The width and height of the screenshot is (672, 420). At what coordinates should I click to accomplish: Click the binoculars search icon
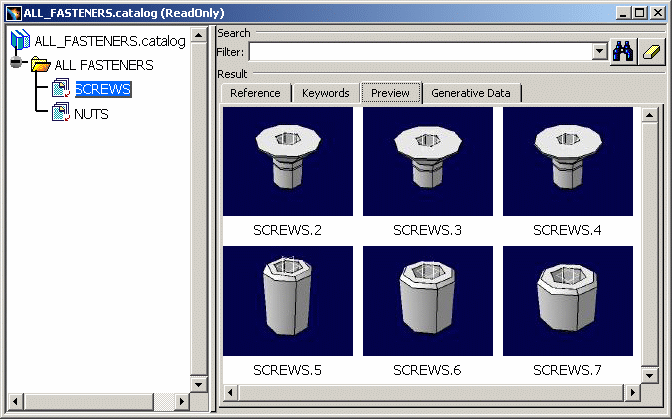(x=623, y=52)
